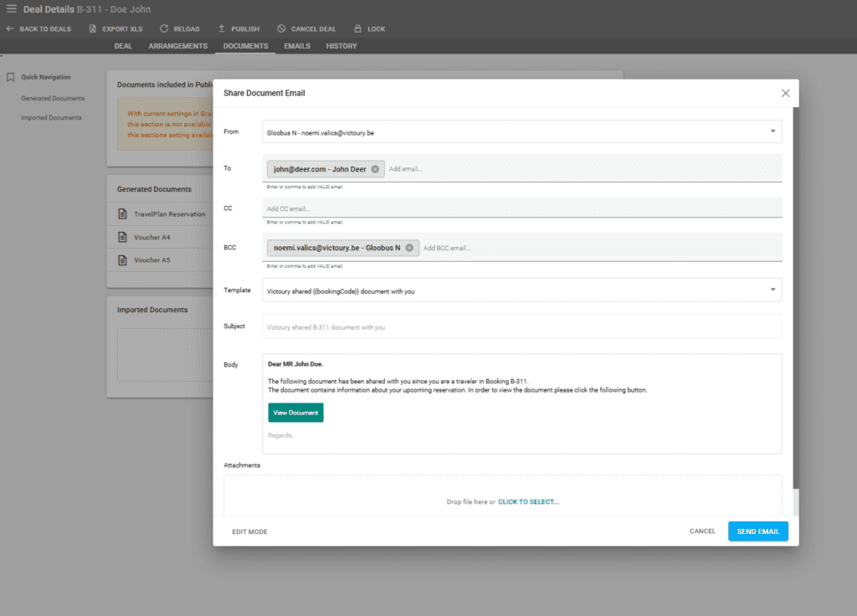Click the hamburger menu icon

11,9
